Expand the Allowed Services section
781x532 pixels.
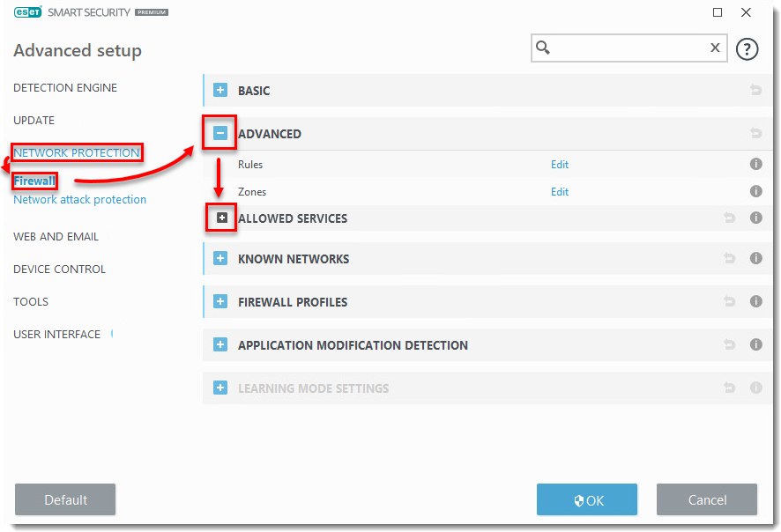[222, 218]
